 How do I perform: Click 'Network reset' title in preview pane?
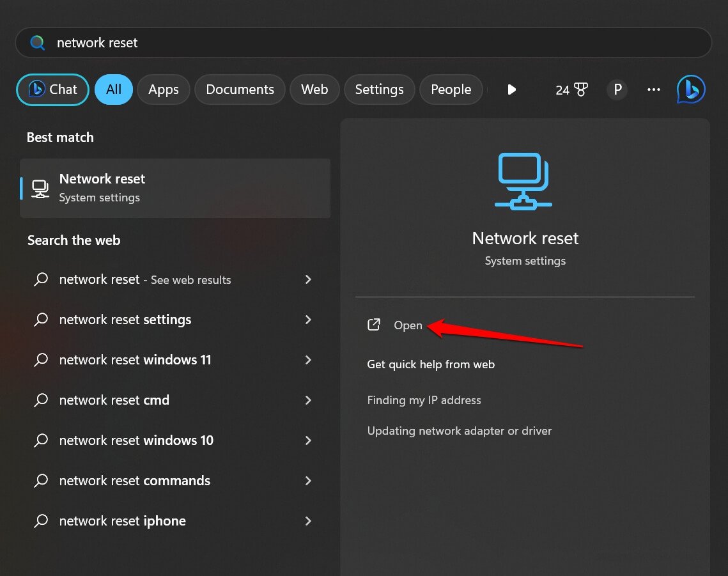point(525,238)
